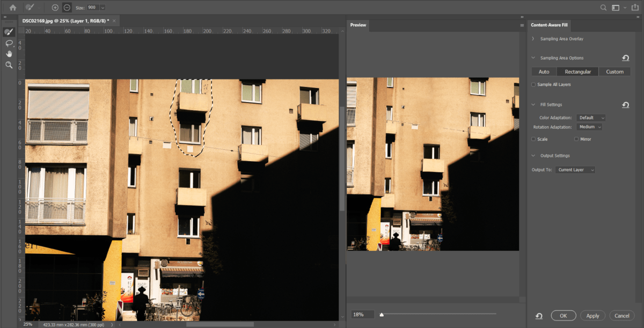644x328 pixels.
Task: Reset the Fill Settings using its reset icon
Action: [625, 105]
